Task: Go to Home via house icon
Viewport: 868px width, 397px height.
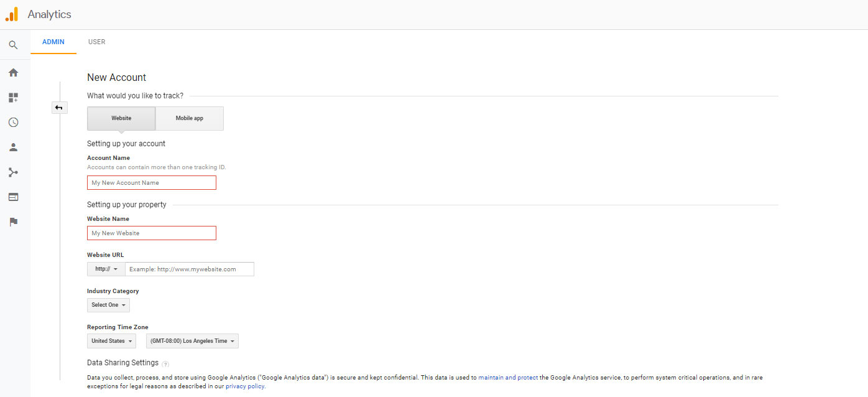Action: tap(13, 72)
